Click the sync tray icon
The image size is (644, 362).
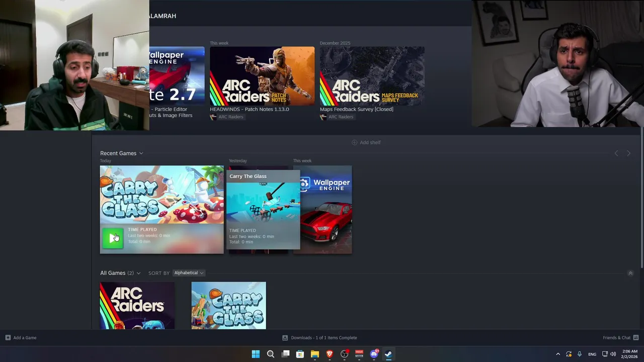569,354
